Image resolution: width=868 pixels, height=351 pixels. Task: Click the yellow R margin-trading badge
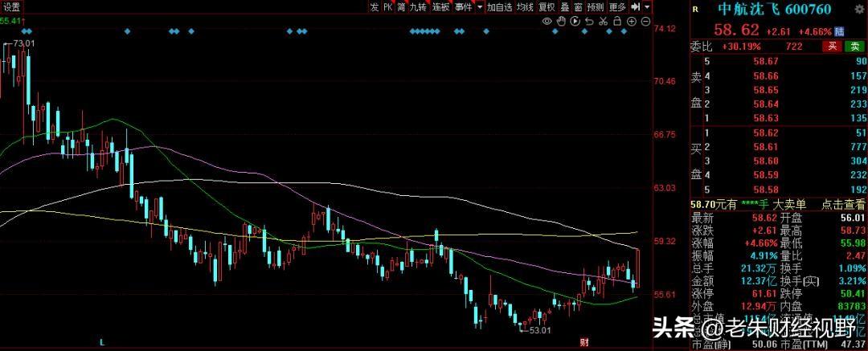click(x=695, y=10)
